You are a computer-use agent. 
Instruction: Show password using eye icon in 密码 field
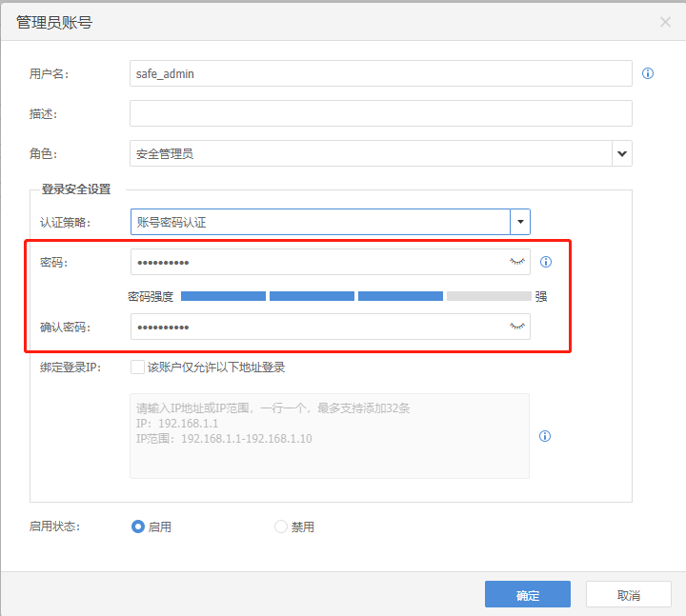click(517, 261)
